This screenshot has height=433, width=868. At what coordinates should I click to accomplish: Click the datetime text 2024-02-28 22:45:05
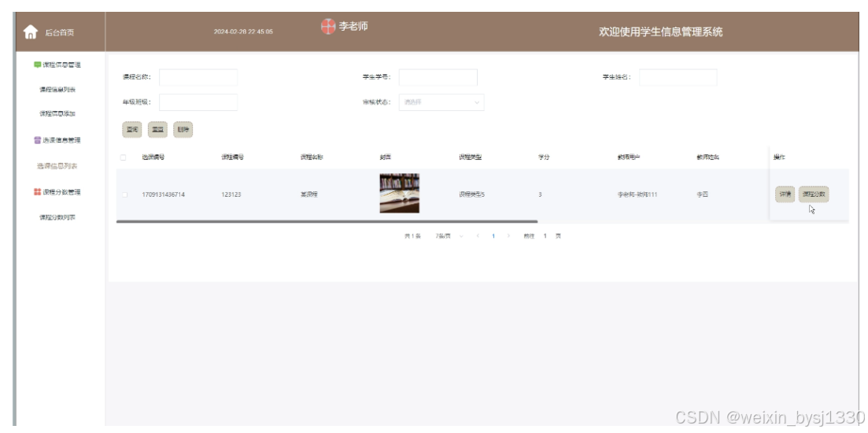click(x=243, y=32)
